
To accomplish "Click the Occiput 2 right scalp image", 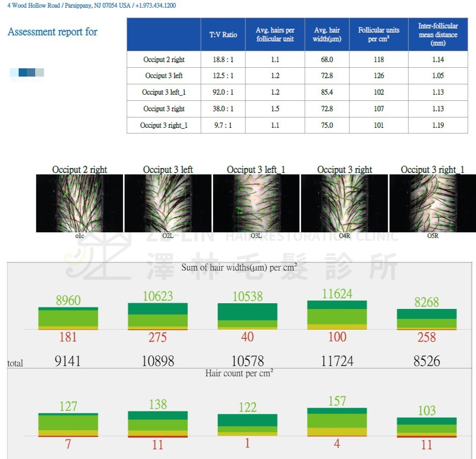I will [79, 203].
